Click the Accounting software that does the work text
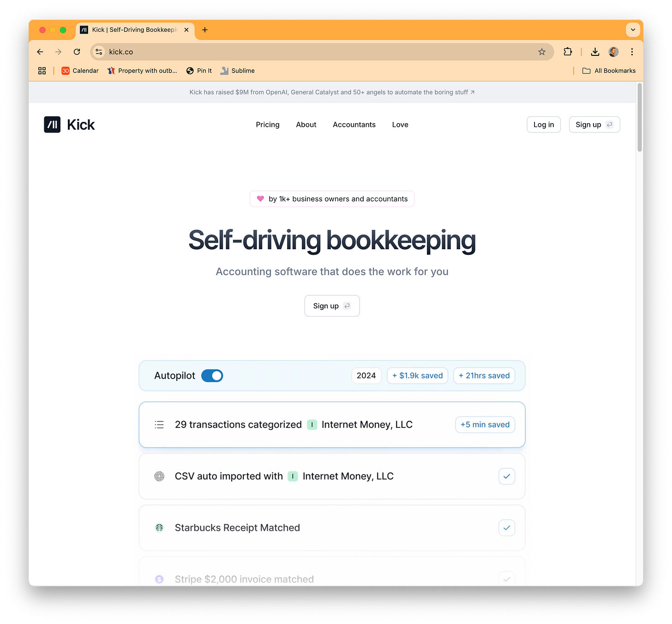This screenshot has width=672, height=624. 332,271
